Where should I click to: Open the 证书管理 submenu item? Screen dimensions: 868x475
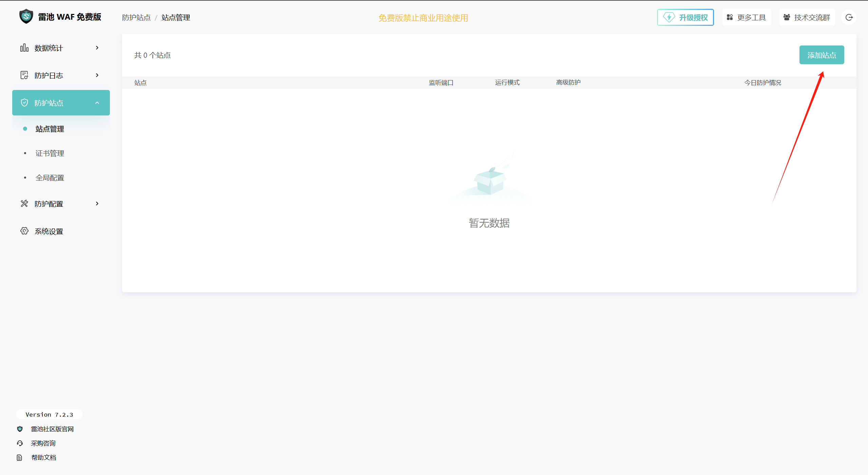50,153
